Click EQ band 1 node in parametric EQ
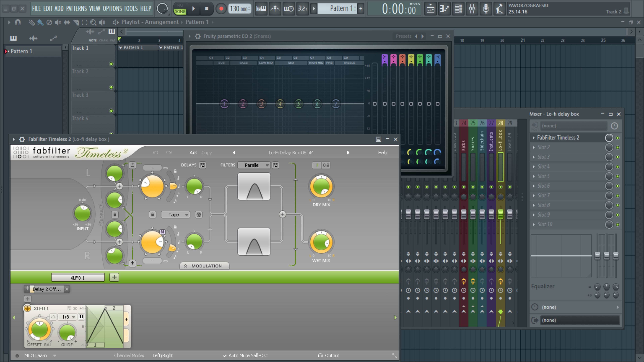Screen dimensions: 644x362 [x=224, y=104]
